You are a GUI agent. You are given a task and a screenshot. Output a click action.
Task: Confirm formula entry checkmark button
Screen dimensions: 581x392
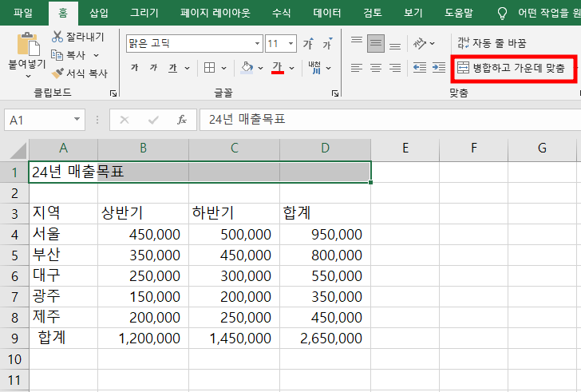153,120
